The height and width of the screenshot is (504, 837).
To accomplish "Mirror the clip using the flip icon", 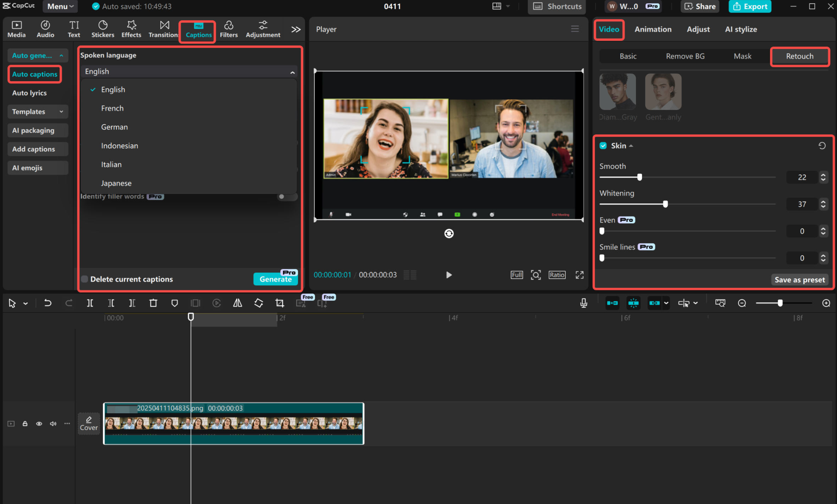I will [237, 303].
